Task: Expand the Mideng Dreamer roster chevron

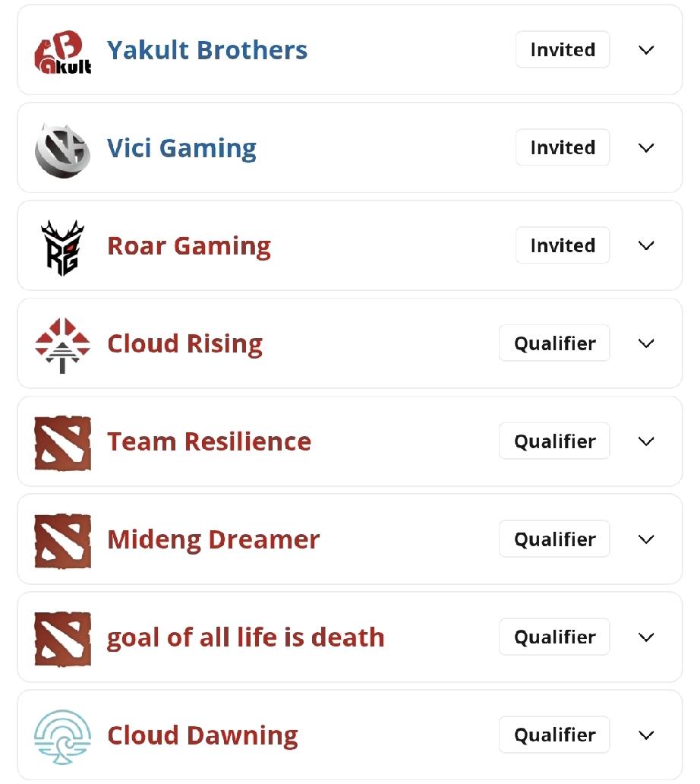Action: pyautogui.click(x=646, y=539)
